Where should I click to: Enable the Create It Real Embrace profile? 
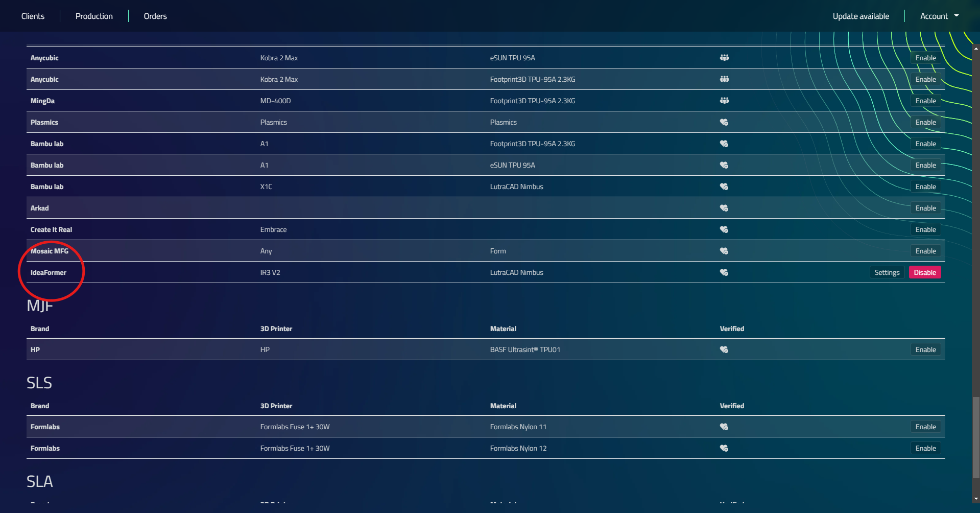coord(925,229)
